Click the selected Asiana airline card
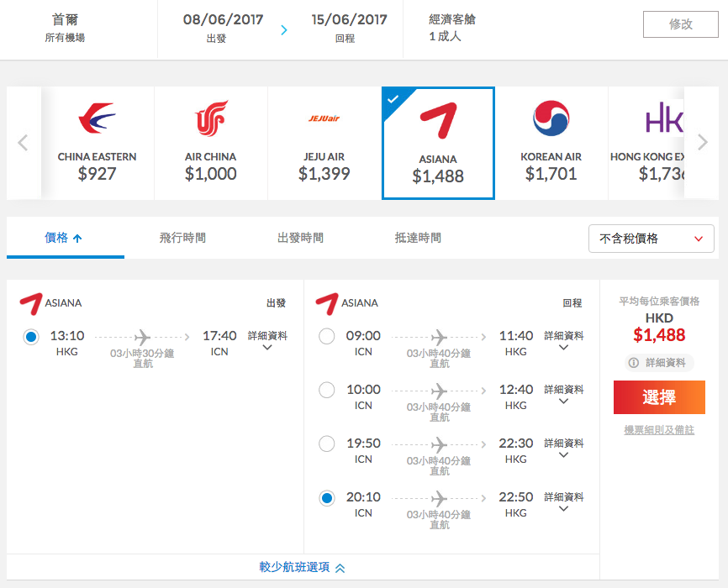Screen dimensions: 728x588 [x=438, y=143]
